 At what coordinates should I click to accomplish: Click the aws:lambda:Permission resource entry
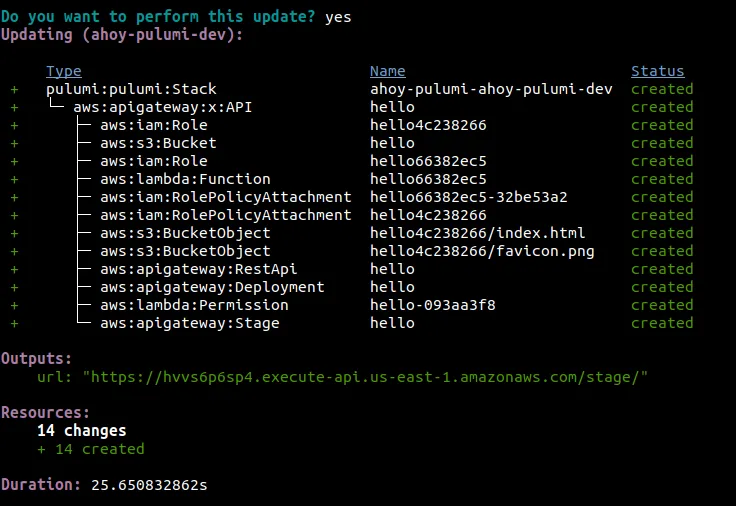point(194,306)
